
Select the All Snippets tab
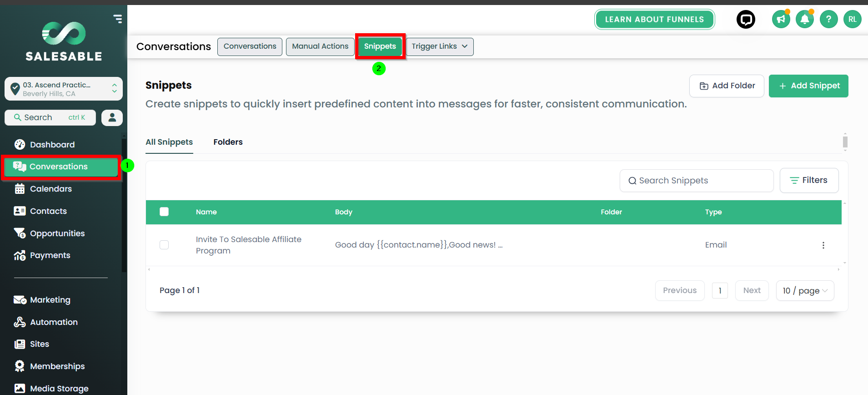(169, 142)
